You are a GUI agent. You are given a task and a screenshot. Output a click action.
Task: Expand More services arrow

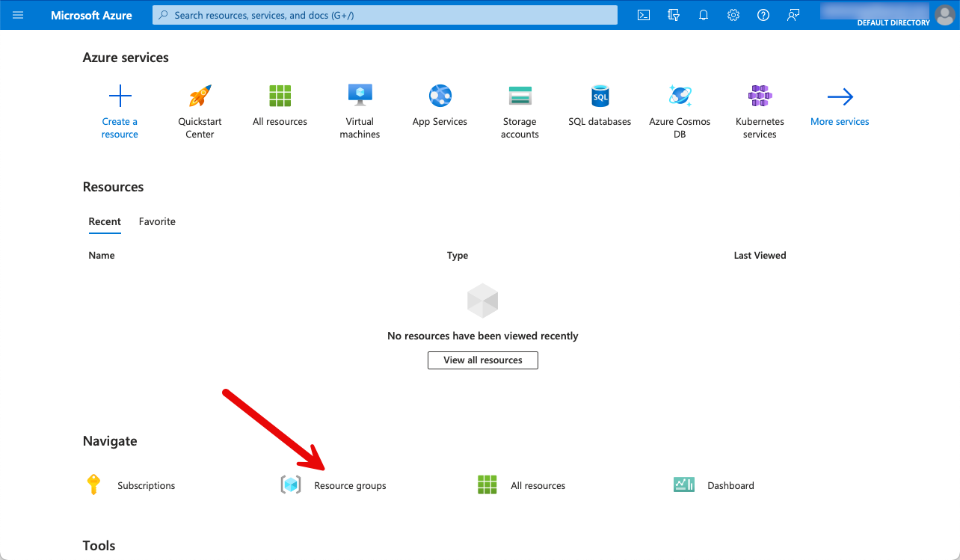click(x=840, y=96)
